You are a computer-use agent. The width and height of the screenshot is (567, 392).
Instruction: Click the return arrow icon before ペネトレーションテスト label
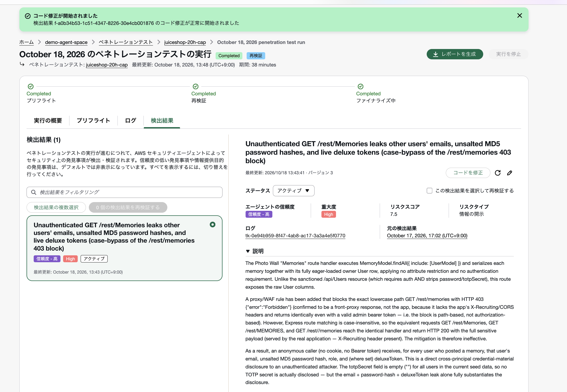coord(22,64)
